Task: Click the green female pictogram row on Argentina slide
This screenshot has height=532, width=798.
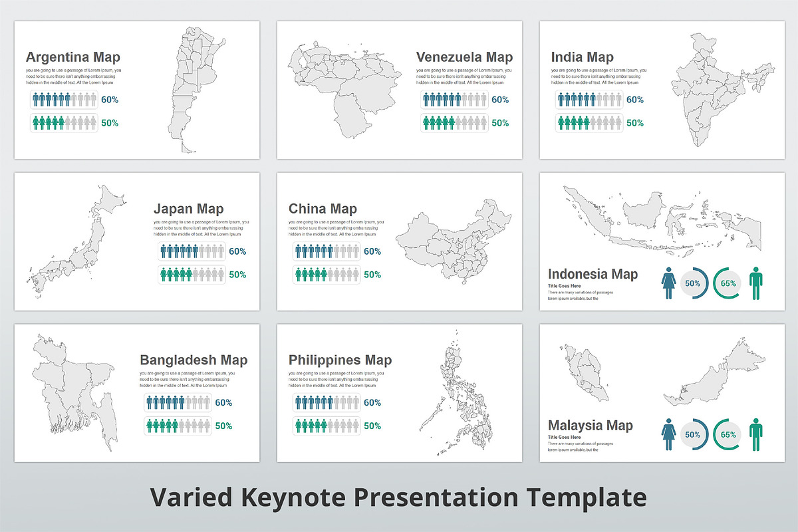Action: click(x=64, y=123)
